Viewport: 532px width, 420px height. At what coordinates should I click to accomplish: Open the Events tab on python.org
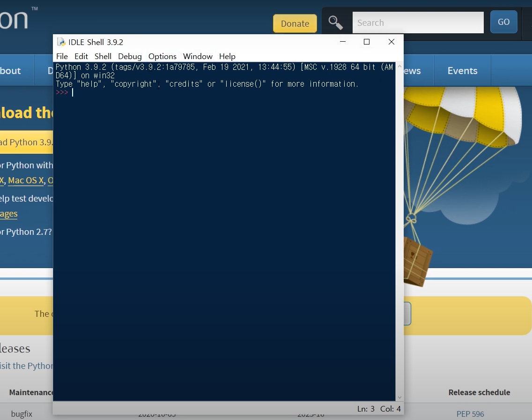(462, 71)
